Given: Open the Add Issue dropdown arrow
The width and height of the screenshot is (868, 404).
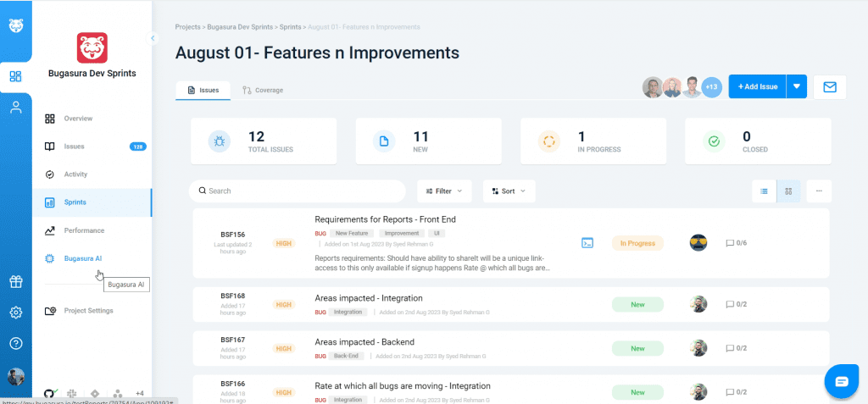Looking at the screenshot, I should pyautogui.click(x=797, y=87).
